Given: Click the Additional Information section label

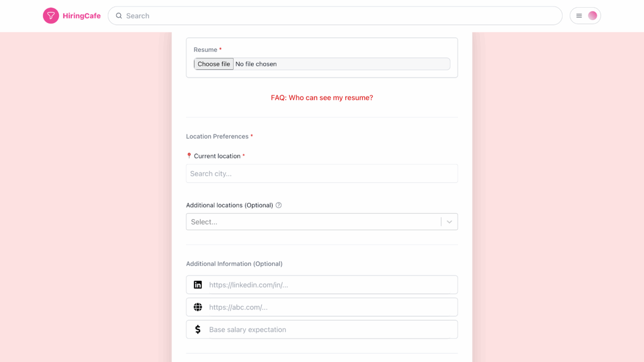Looking at the screenshot, I should click(x=234, y=264).
